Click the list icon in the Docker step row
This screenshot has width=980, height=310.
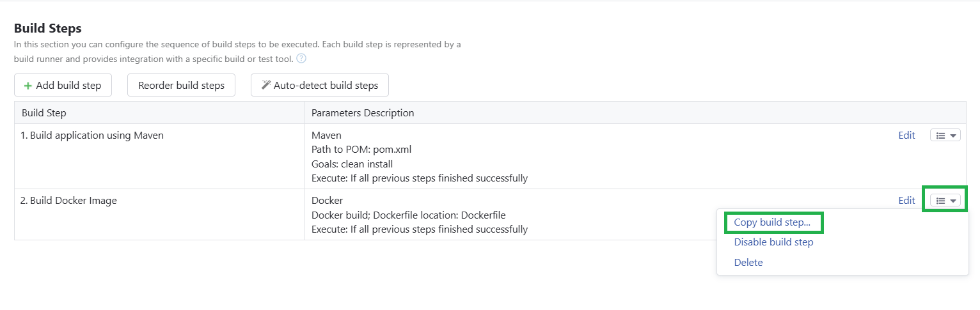click(940, 201)
